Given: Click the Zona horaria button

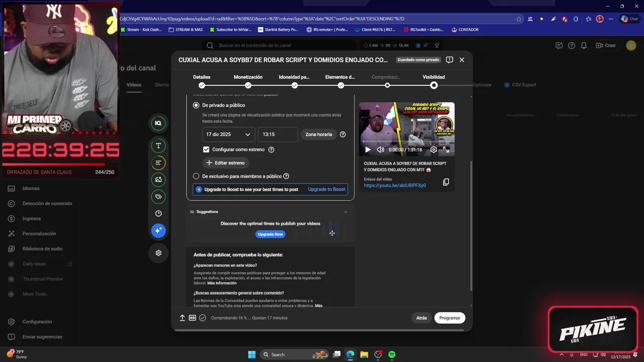Looking at the screenshot, I should [x=318, y=134].
